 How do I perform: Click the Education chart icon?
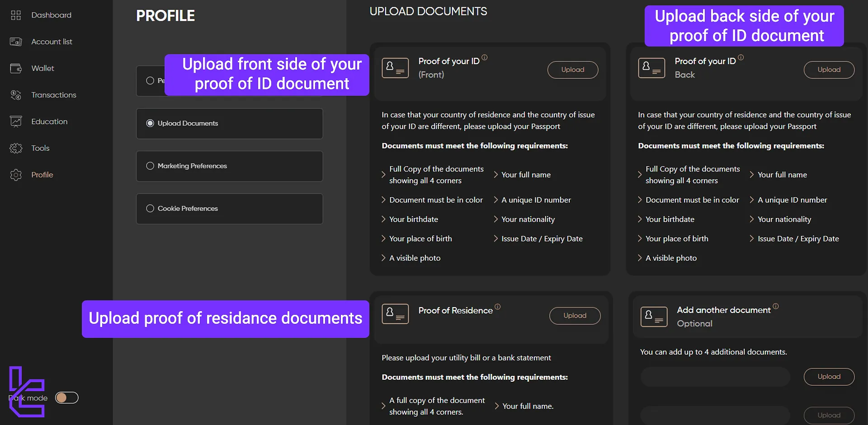click(x=16, y=121)
